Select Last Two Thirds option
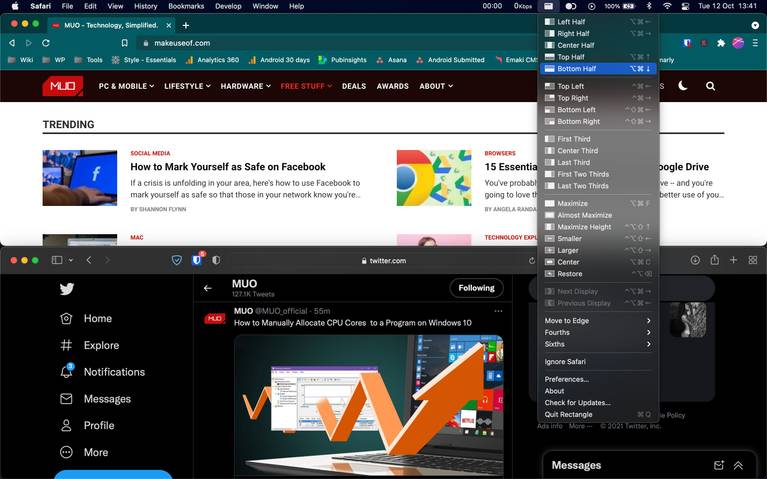Viewport: 767px width, 479px height. [x=598, y=186]
